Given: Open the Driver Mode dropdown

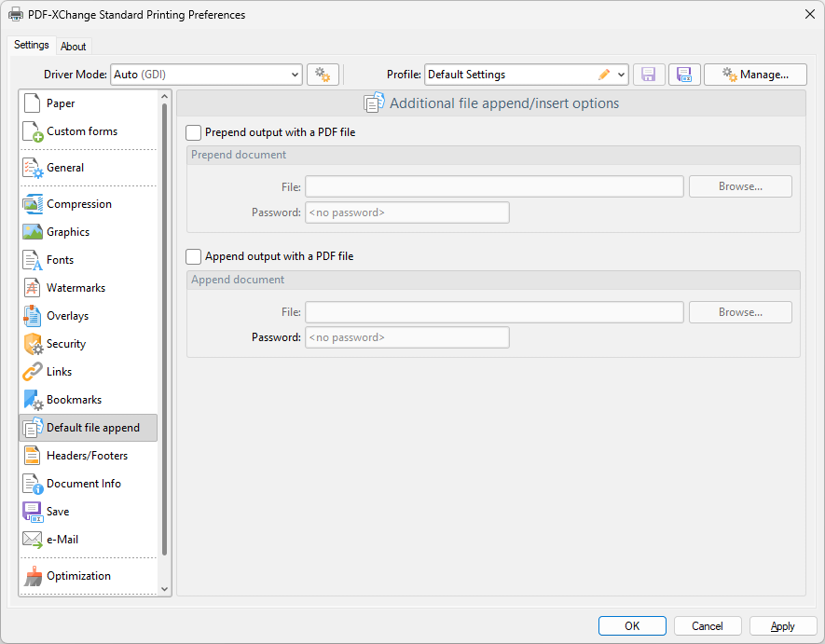Looking at the screenshot, I should [206, 75].
